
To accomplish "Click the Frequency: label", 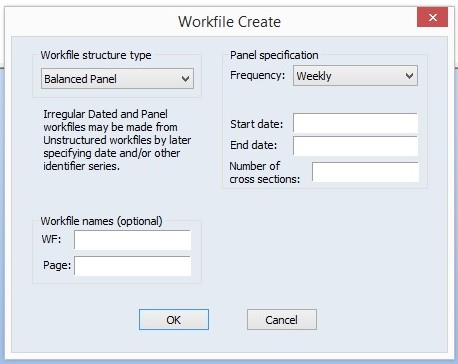I will pos(258,75).
